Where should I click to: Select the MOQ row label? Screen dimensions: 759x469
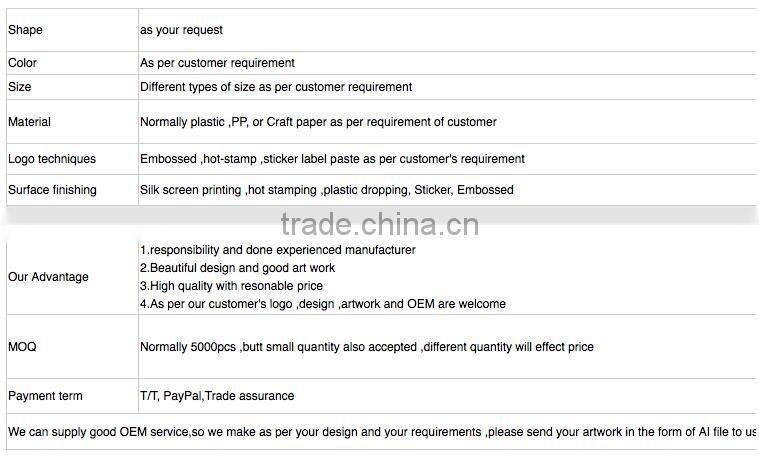[22, 347]
